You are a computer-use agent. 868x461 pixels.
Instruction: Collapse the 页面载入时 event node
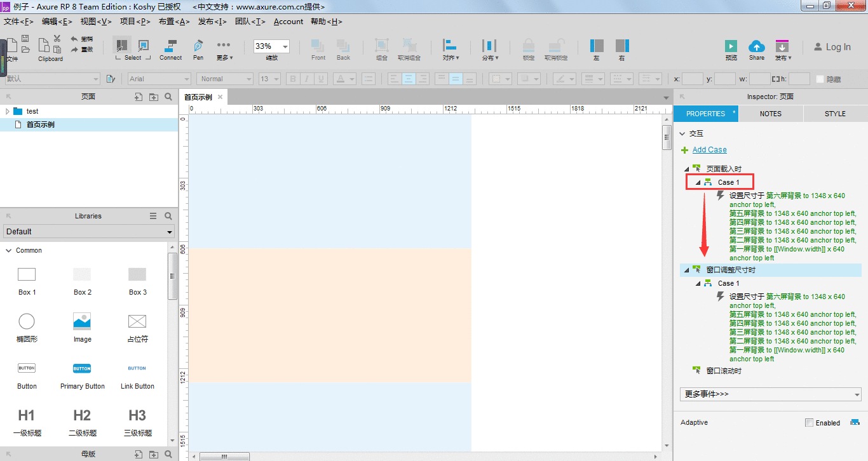pos(687,169)
